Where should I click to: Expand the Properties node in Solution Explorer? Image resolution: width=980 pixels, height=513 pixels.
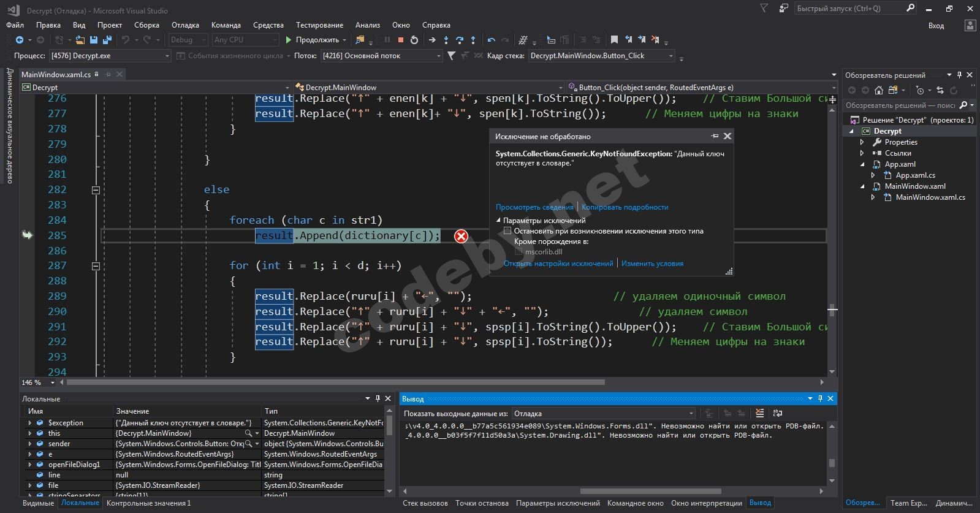[862, 142]
